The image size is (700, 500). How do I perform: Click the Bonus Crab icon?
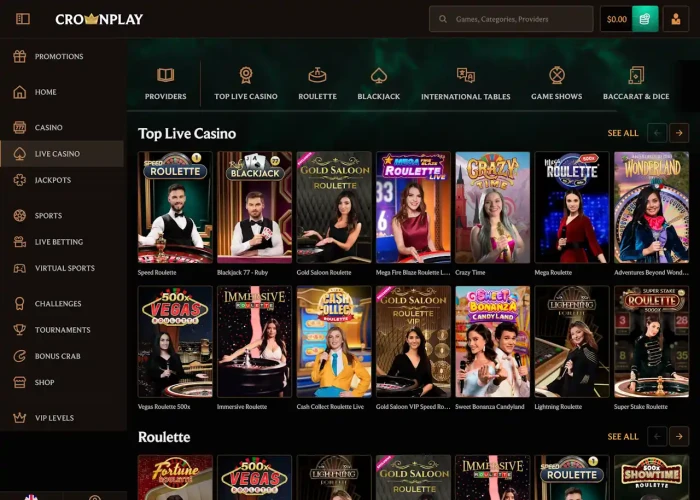click(20, 356)
